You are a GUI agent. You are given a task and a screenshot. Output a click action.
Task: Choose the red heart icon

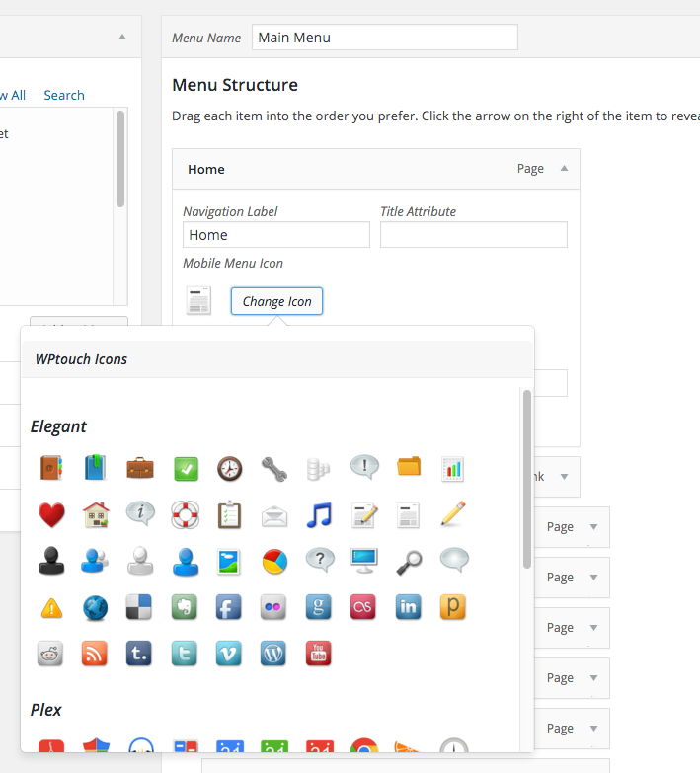pyautogui.click(x=51, y=514)
